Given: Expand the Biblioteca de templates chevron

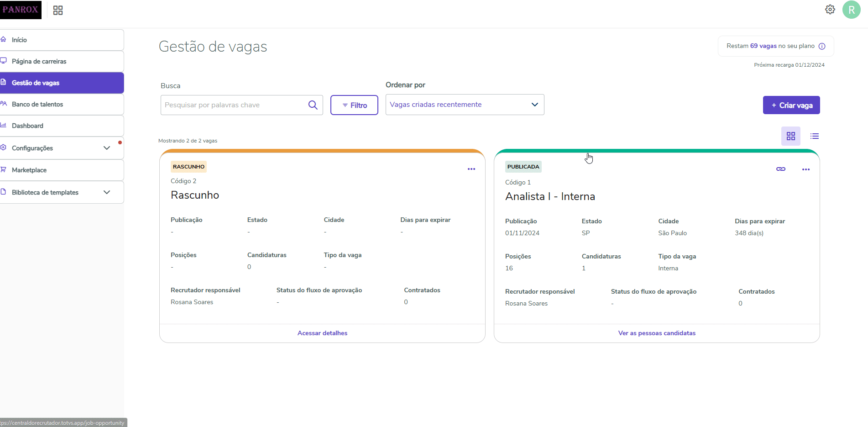Looking at the screenshot, I should pyautogui.click(x=107, y=192).
